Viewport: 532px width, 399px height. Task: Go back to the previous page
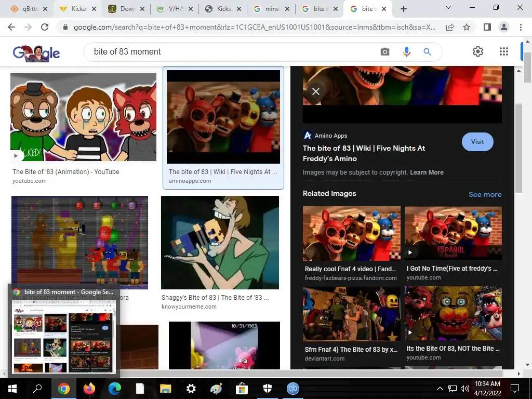(x=11, y=27)
